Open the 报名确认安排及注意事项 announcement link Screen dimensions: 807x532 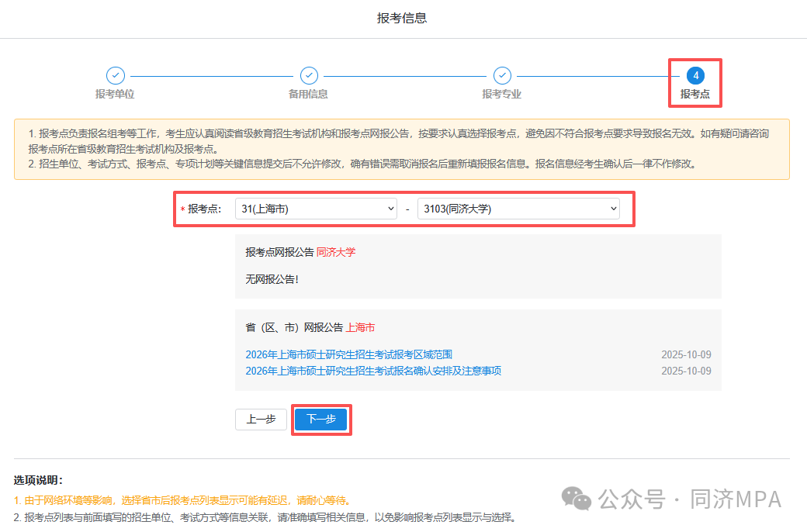373,371
